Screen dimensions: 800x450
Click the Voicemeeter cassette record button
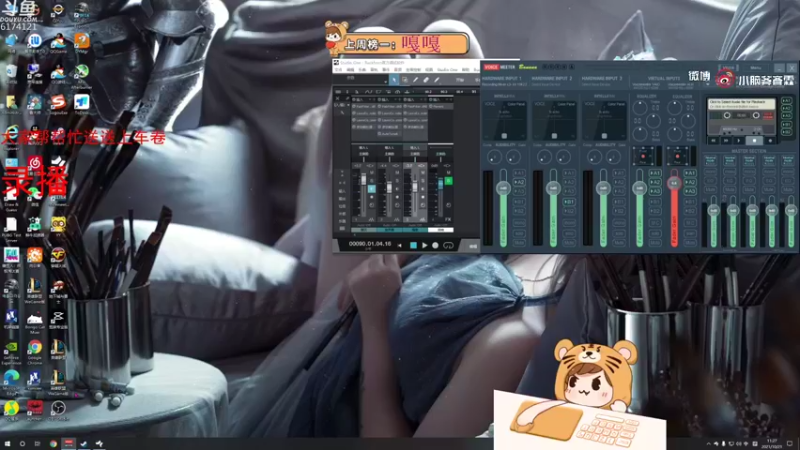[770, 141]
